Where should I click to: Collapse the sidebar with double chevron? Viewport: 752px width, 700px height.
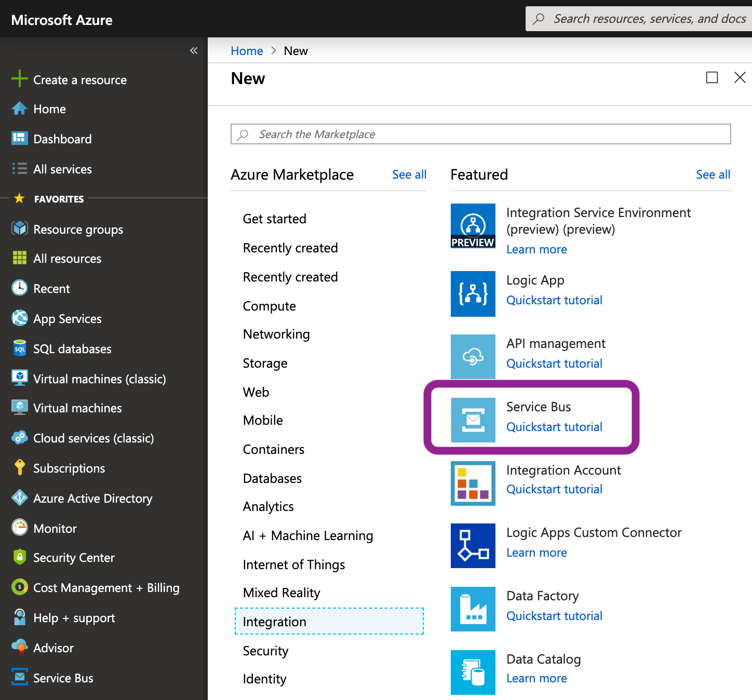pyautogui.click(x=194, y=50)
